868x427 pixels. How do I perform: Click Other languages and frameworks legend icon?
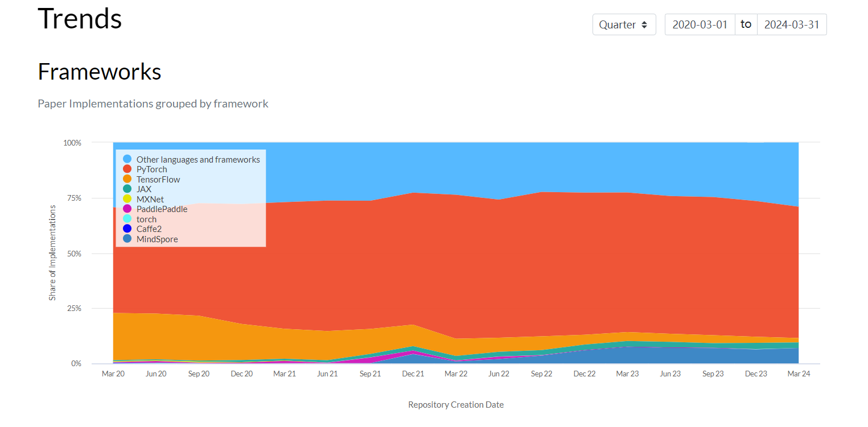tap(127, 159)
